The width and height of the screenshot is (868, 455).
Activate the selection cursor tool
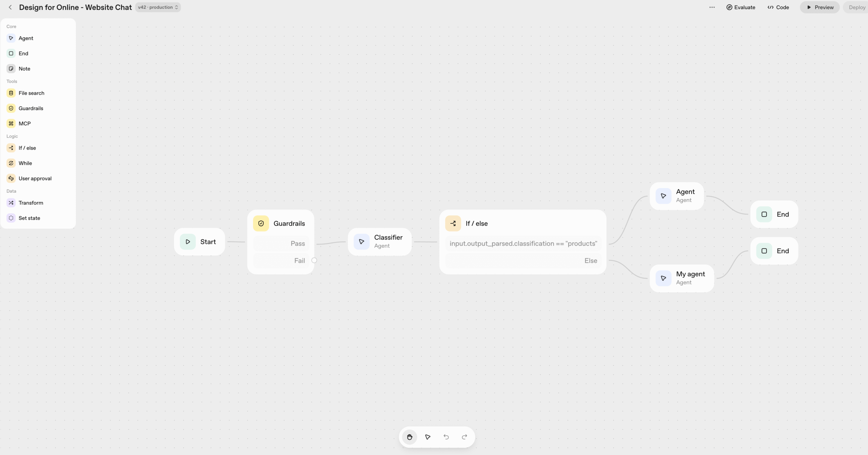[x=428, y=437]
